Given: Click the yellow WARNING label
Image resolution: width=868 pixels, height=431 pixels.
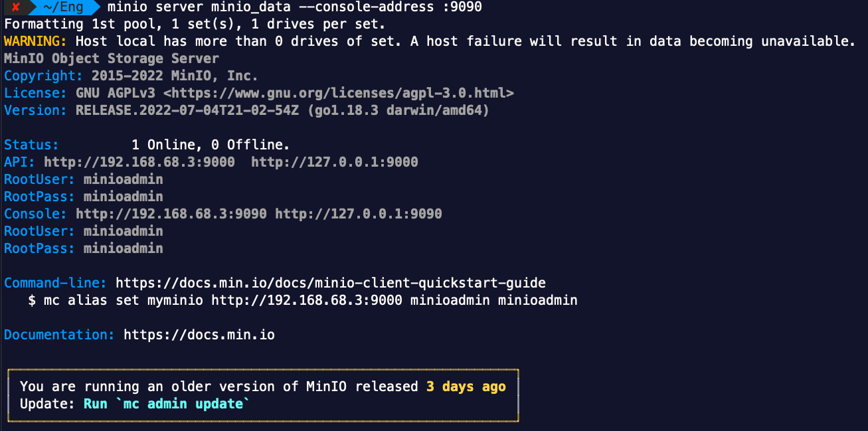Looking at the screenshot, I should [x=36, y=41].
